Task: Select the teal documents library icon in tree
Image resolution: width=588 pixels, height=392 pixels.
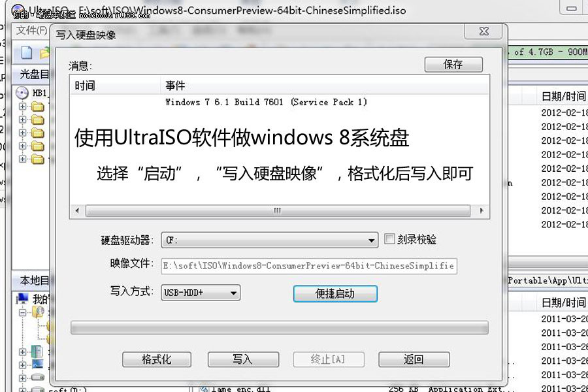Action: pyautogui.click(x=37, y=351)
